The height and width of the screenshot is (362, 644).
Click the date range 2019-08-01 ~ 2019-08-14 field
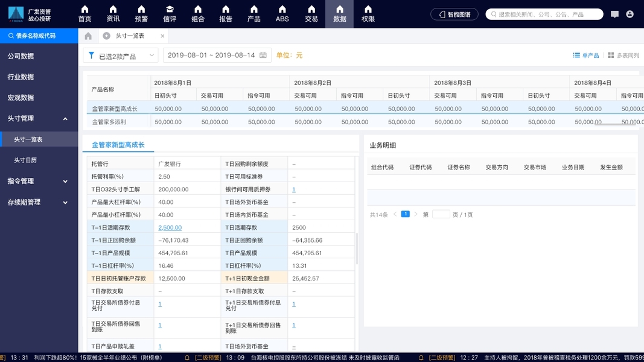point(217,55)
